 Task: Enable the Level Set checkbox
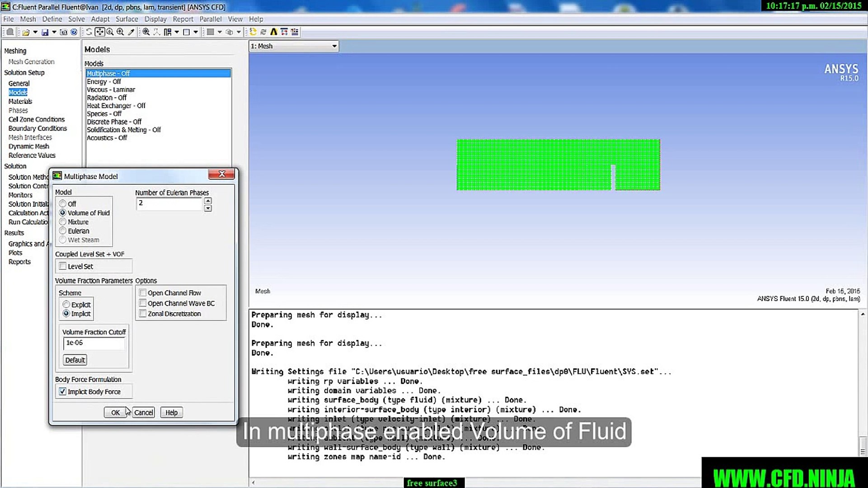(63, 266)
